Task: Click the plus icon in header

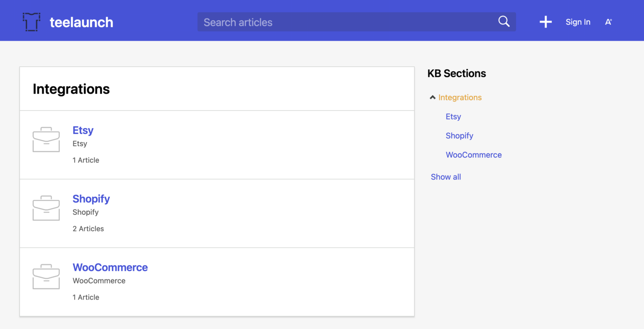Action: (x=545, y=22)
